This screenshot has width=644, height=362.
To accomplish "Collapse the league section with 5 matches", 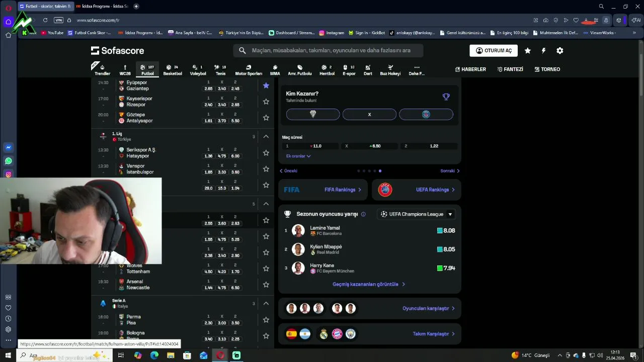I will coord(266,204).
